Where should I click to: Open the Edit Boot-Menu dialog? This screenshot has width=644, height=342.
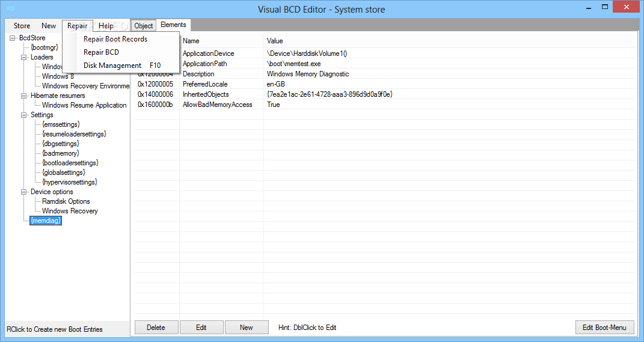[604, 327]
